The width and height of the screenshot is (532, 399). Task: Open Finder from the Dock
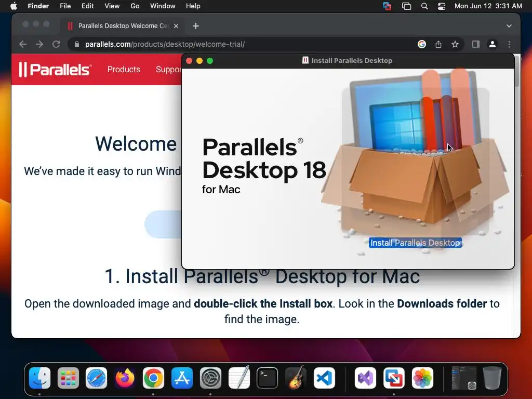(x=39, y=378)
